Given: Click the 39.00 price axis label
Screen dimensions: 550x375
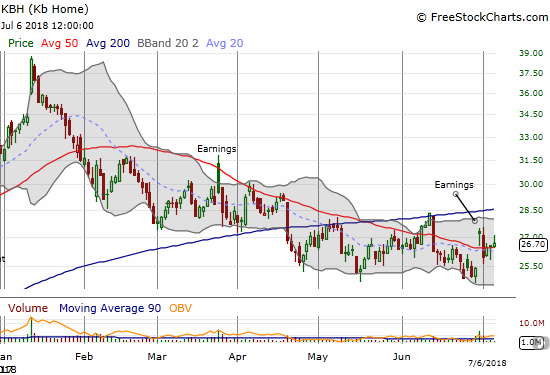Looking at the screenshot, I should [x=531, y=53].
